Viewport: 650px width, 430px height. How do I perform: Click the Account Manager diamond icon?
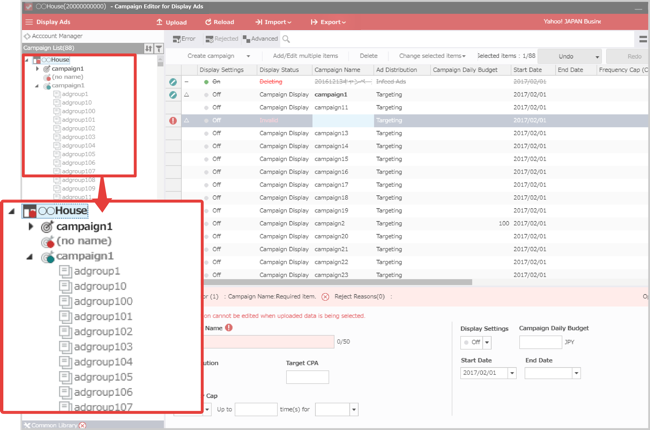27,36
